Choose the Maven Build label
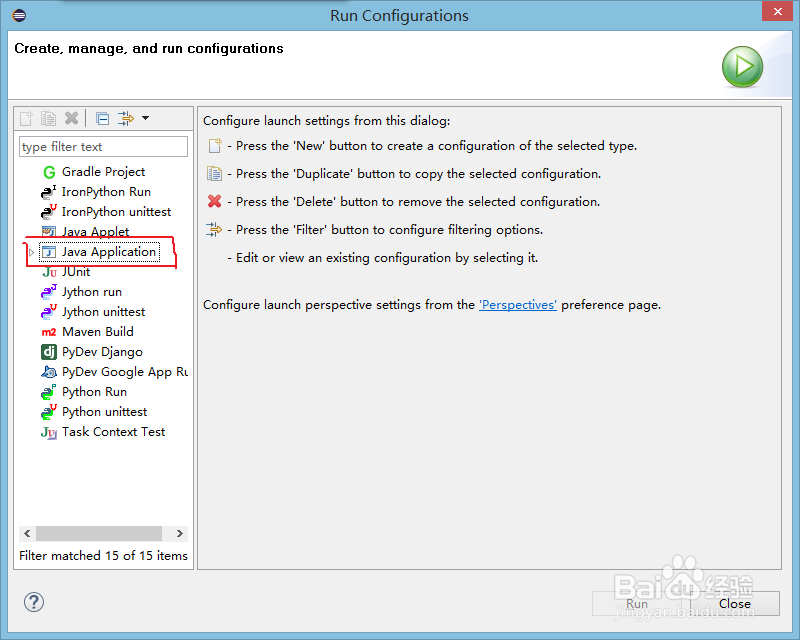800x640 pixels. (x=98, y=332)
